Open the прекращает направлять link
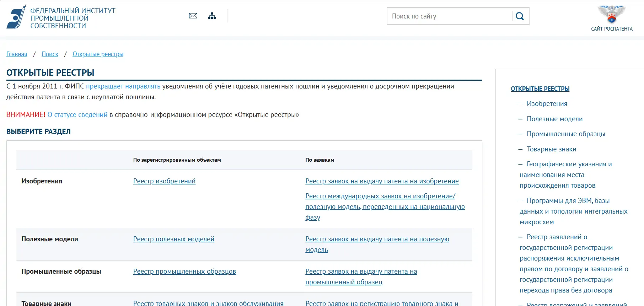The height and width of the screenshot is (306, 644). point(123,86)
